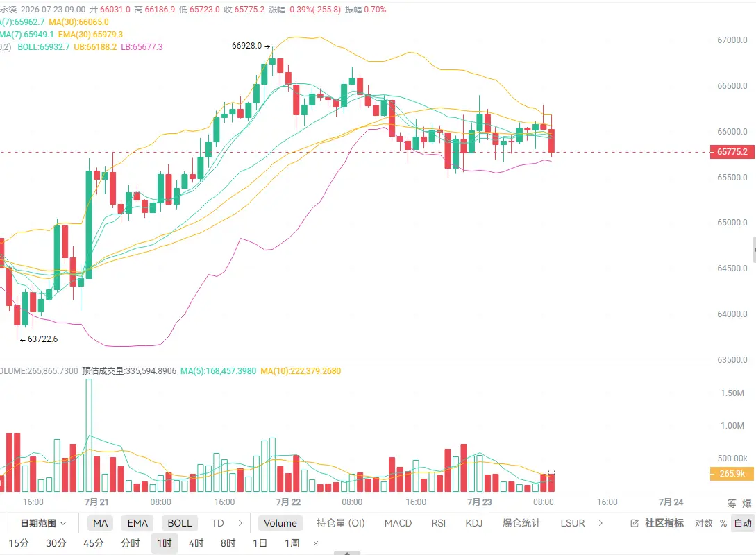
Task: Click the BOLL:65932.7 legend label
Action: click(44, 47)
